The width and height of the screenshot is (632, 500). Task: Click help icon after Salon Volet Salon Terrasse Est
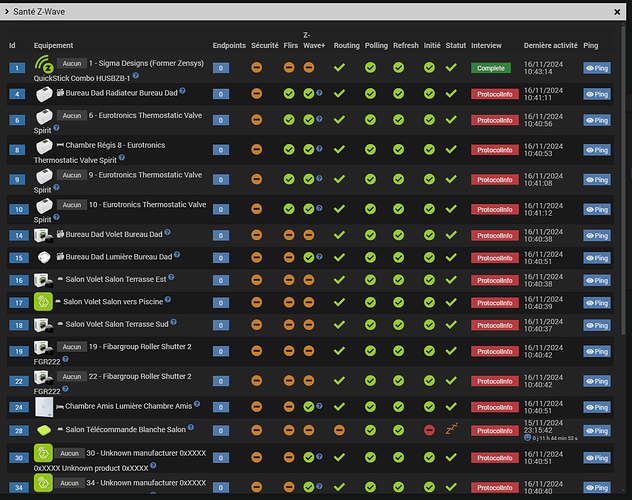click(x=171, y=277)
